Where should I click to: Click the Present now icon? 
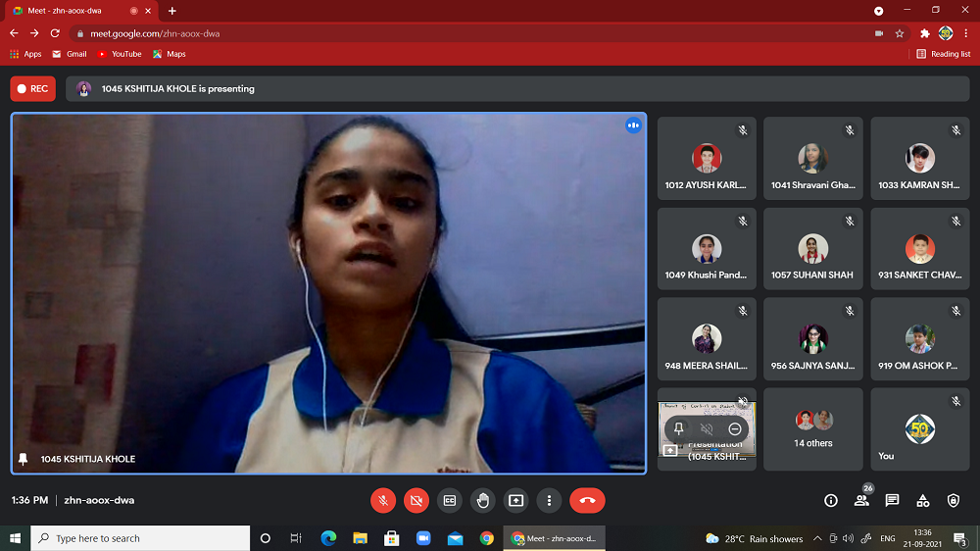(x=516, y=500)
